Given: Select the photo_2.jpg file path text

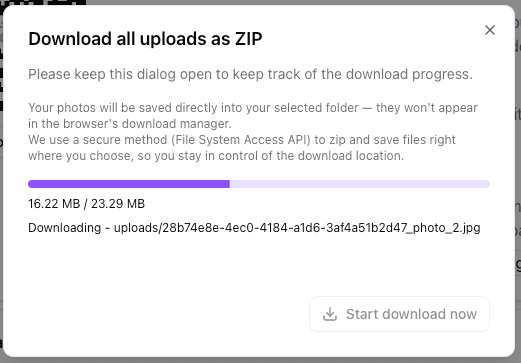Looking at the screenshot, I should coord(297,228).
